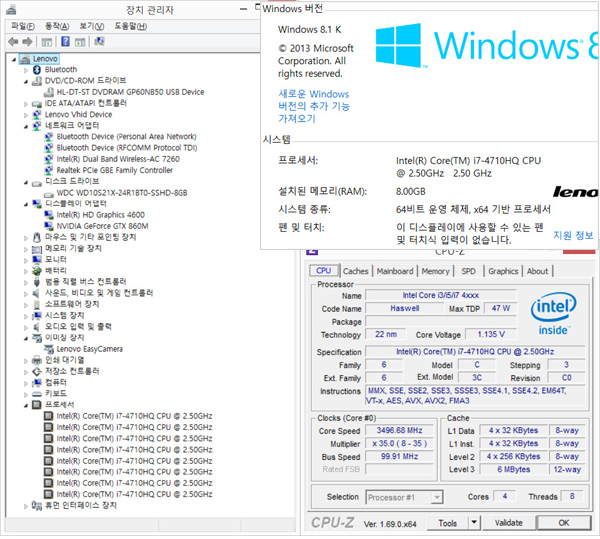
Task: Select the 인쇄 대기열 printer icon
Action: pos(37,360)
